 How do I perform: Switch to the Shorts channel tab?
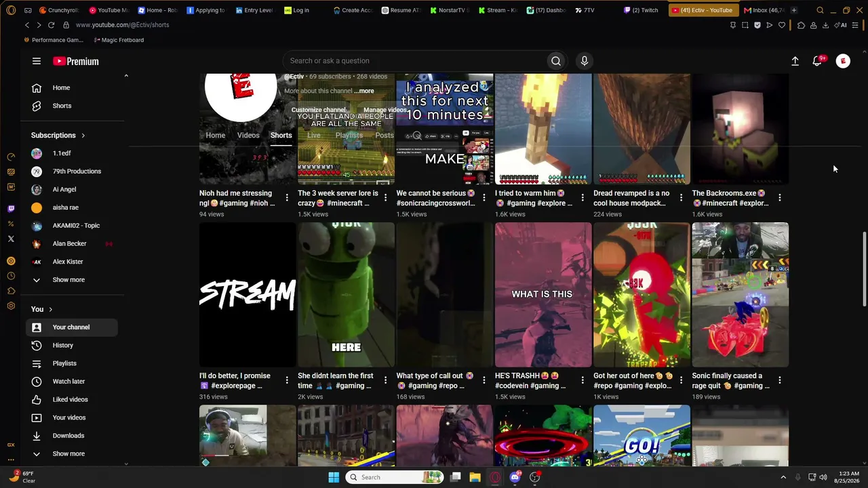(281, 135)
